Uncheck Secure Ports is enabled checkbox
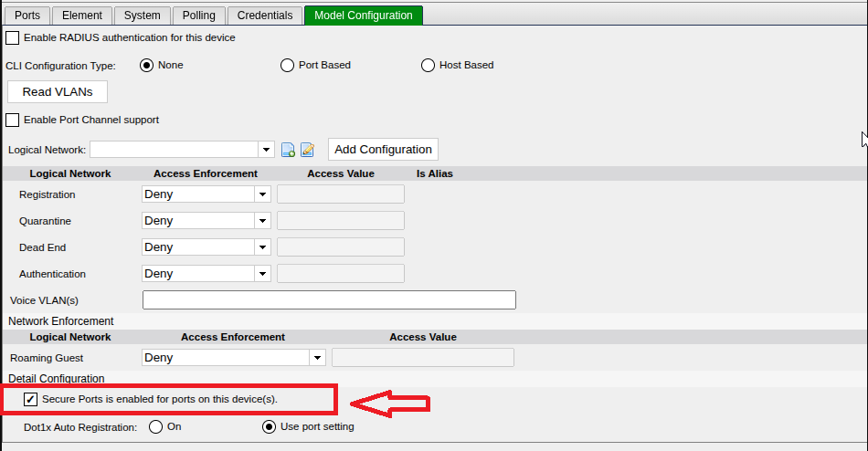The height and width of the screenshot is (451, 868). pos(30,399)
